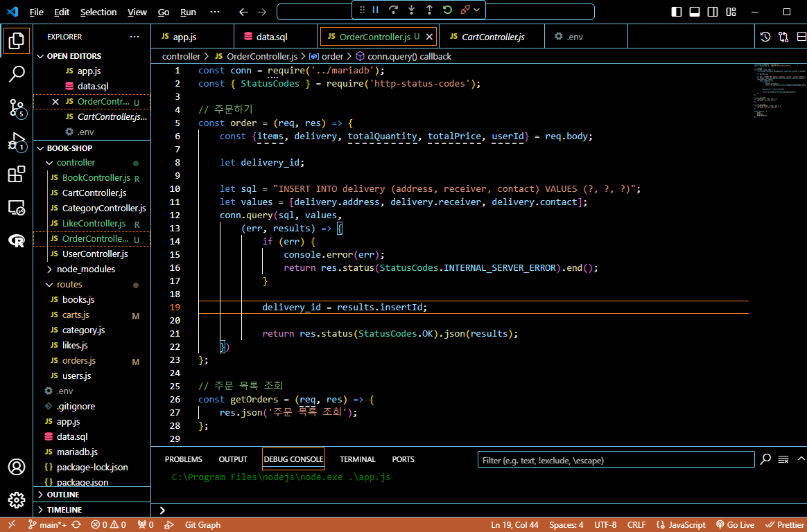Open Edit menu
Image resolution: width=807 pixels, height=532 pixels.
click(62, 12)
